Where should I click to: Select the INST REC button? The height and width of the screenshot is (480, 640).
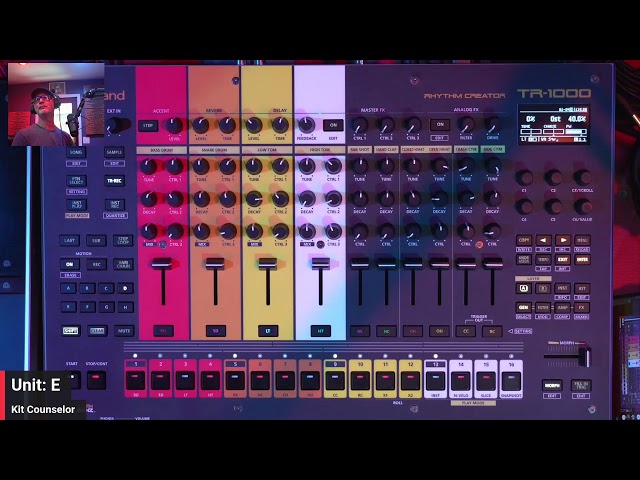(x=115, y=204)
